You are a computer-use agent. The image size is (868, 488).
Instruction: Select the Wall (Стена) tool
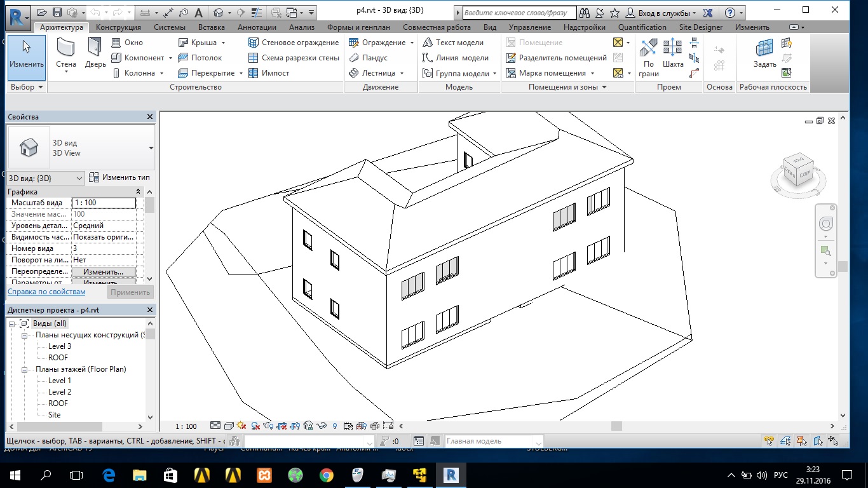pyautogui.click(x=66, y=55)
